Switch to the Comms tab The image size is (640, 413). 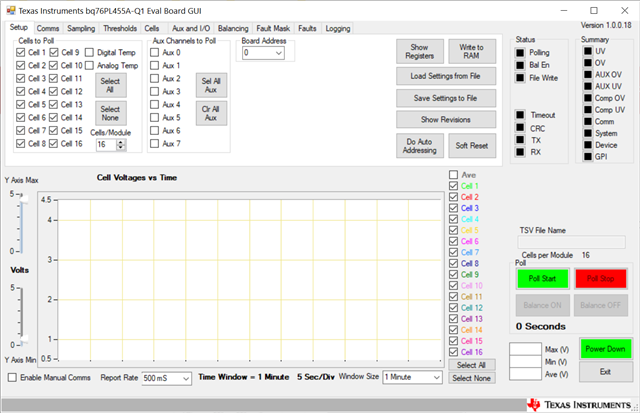click(x=48, y=28)
